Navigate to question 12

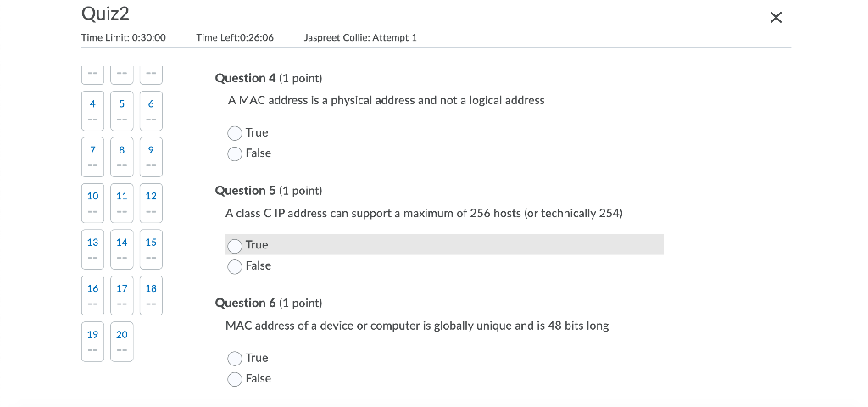(x=151, y=202)
